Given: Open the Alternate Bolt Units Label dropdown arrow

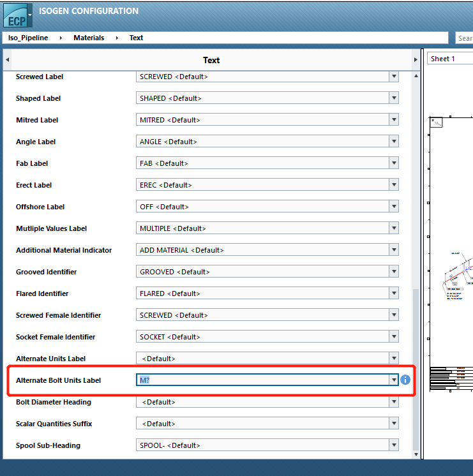Looking at the screenshot, I should tap(394, 380).
